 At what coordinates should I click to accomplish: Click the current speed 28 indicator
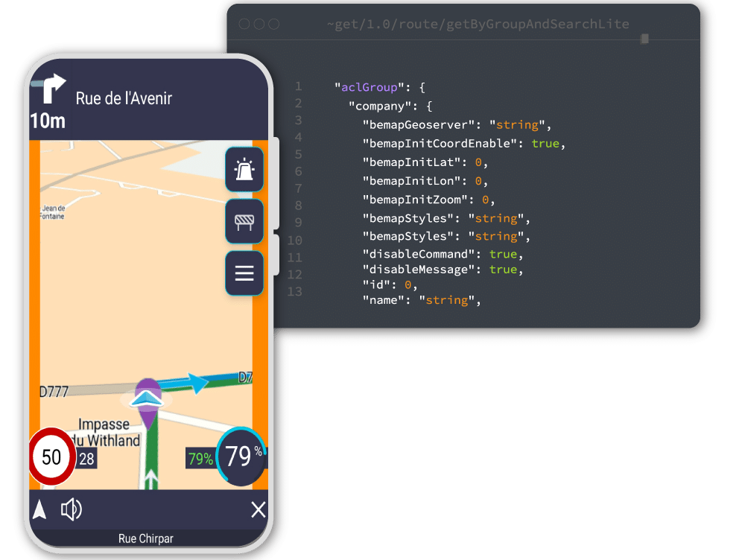click(x=85, y=459)
